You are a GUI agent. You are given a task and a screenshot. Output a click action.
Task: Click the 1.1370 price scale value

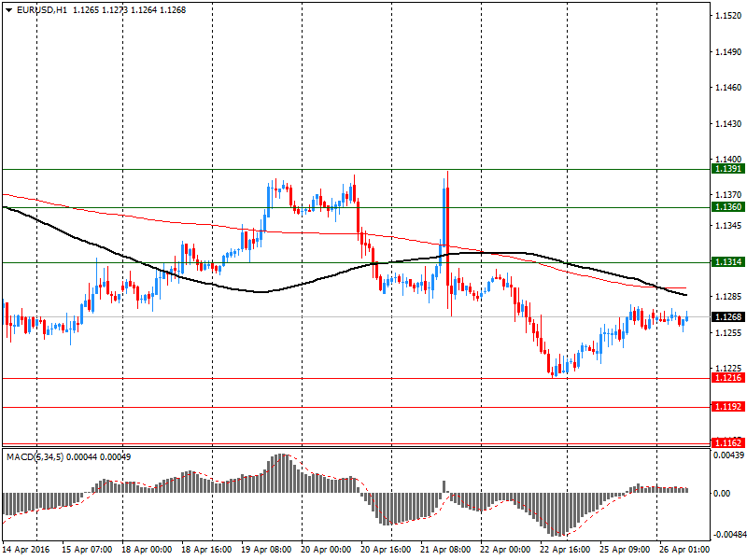pos(728,195)
